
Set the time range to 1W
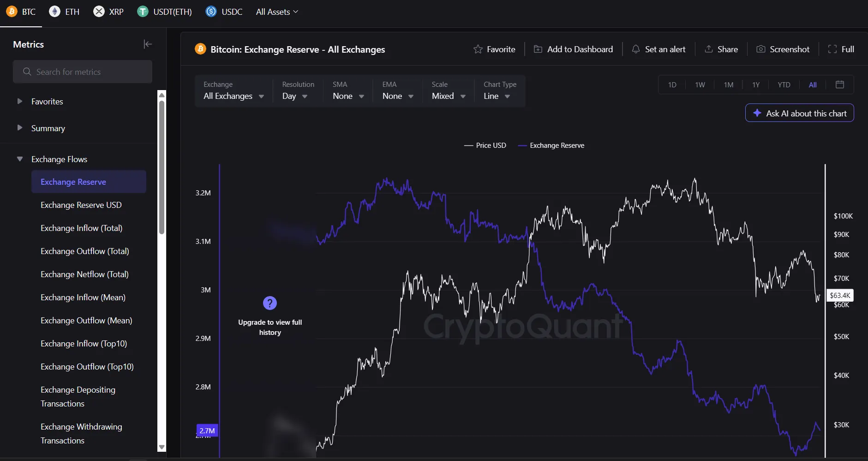(x=700, y=85)
